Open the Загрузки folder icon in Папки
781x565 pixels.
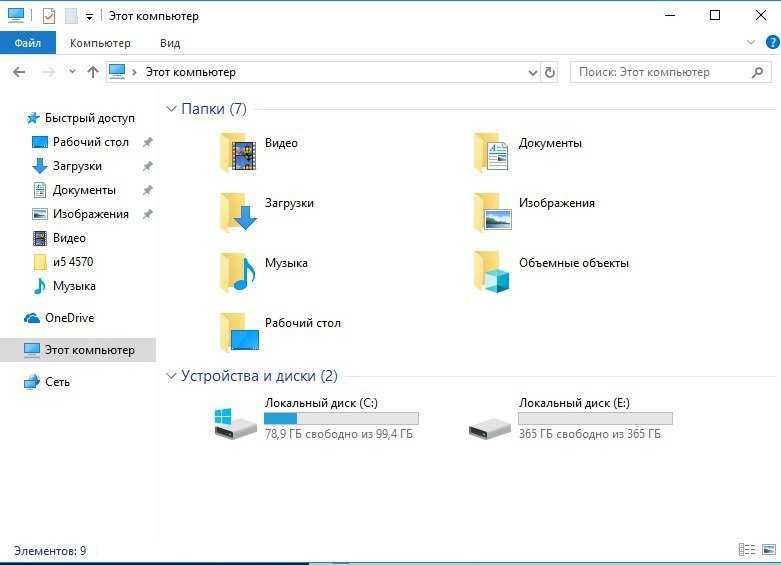click(238, 212)
